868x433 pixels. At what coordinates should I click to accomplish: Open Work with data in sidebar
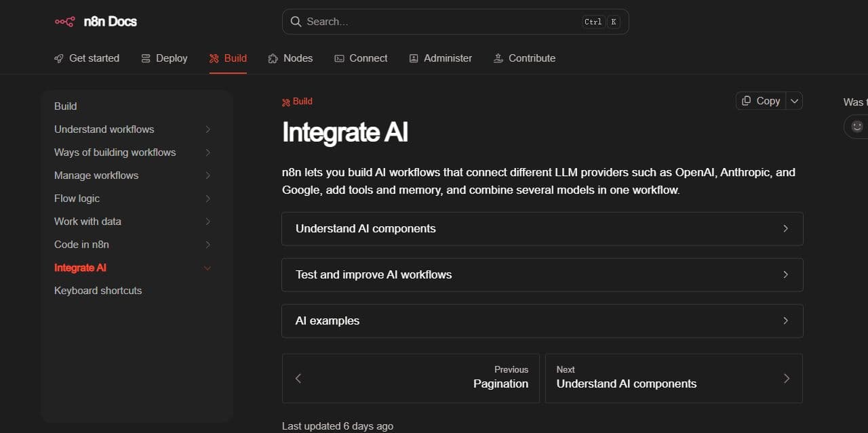[x=88, y=222]
